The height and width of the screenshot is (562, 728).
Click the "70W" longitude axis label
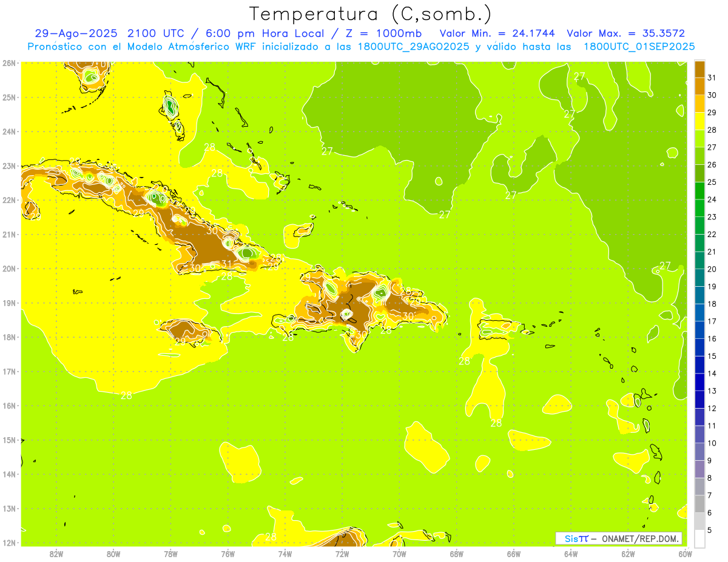coord(399,554)
